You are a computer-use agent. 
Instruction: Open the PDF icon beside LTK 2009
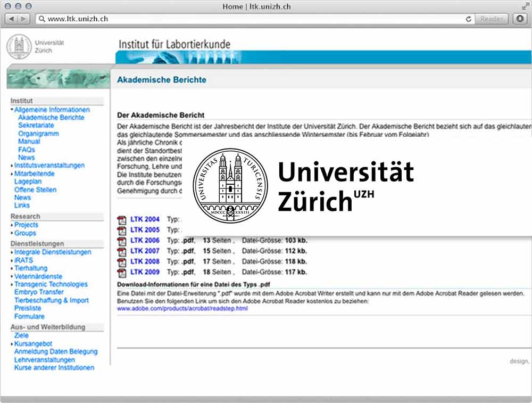click(x=121, y=273)
